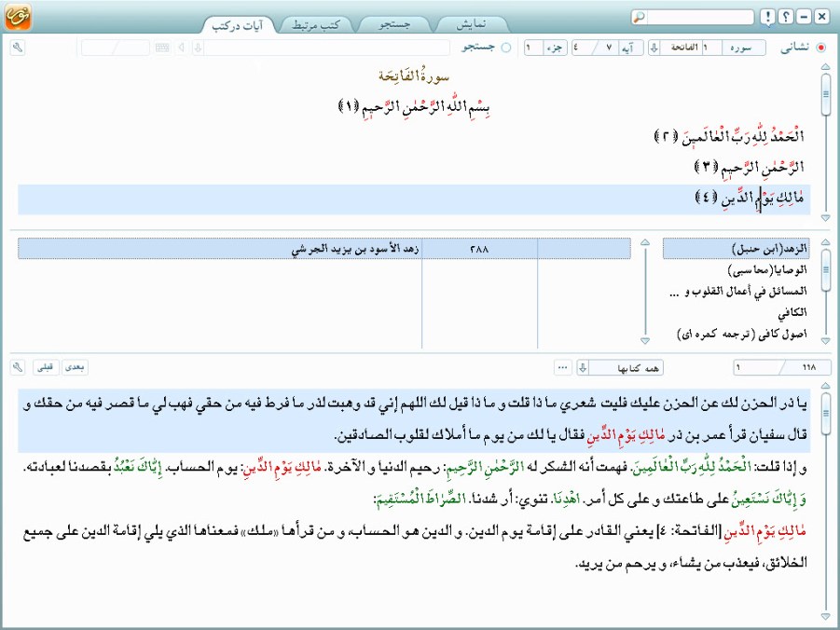Open the on-screen keyboard icon

click(162, 48)
